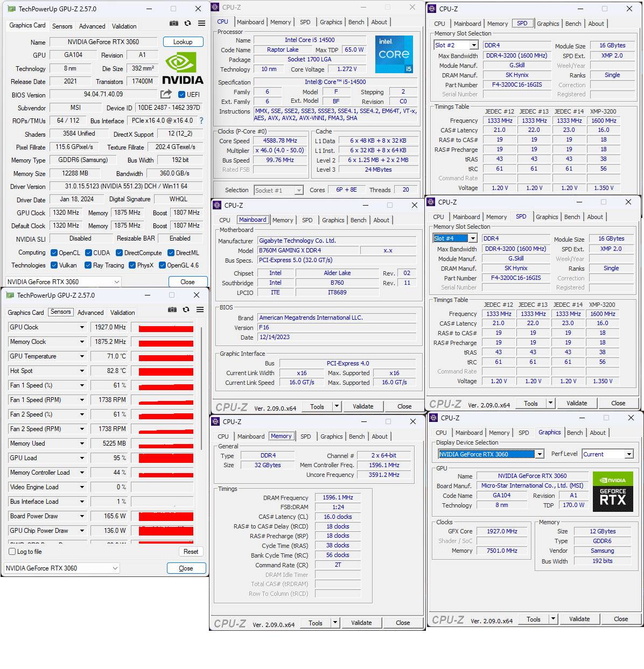Click Validate in the CPU-Z Mainboard window
Image resolution: width=644 pixels, height=669 pixels.
click(x=363, y=406)
